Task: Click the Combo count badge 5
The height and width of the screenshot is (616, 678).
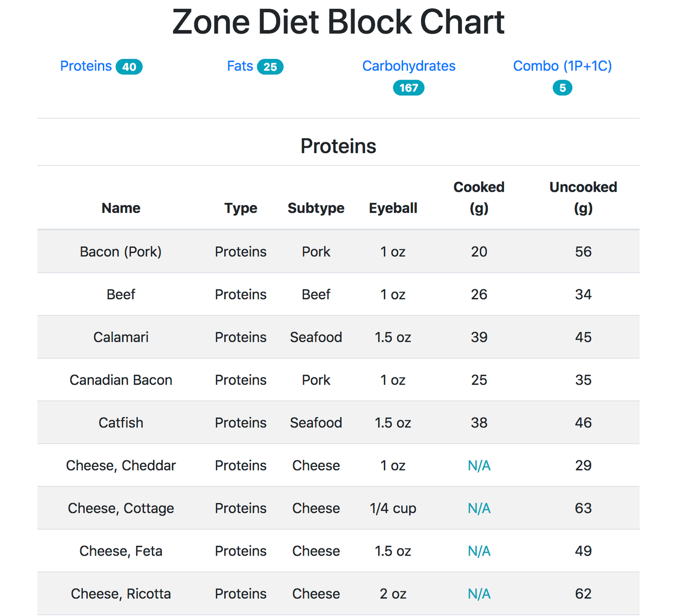Action: point(562,88)
